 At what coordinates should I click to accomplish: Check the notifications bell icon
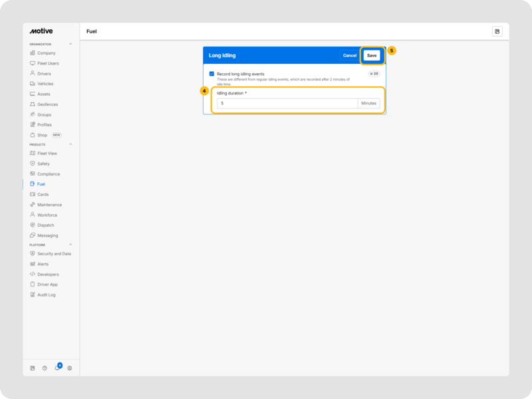pos(57,368)
